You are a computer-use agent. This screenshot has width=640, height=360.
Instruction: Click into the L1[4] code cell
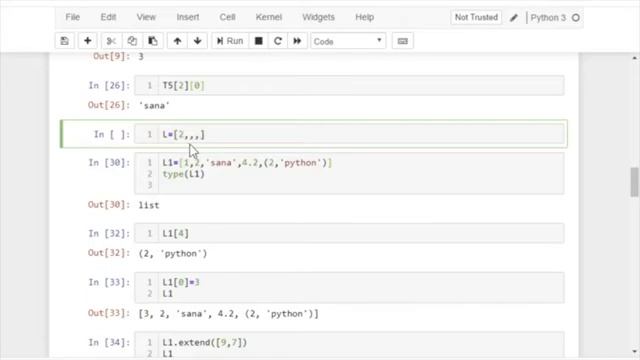349,233
